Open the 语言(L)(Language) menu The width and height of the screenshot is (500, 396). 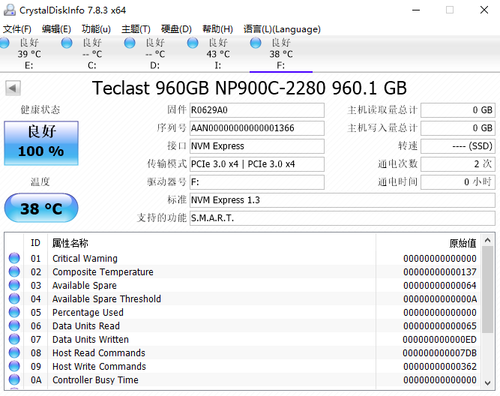pyautogui.click(x=282, y=29)
